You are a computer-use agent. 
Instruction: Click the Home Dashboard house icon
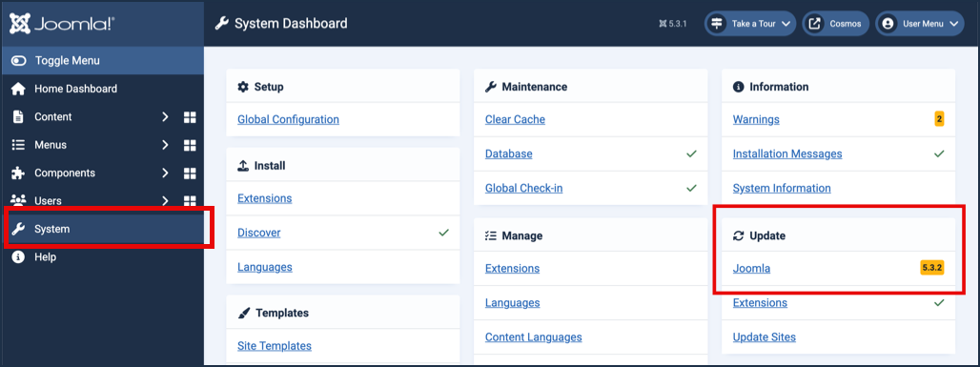click(x=19, y=89)
